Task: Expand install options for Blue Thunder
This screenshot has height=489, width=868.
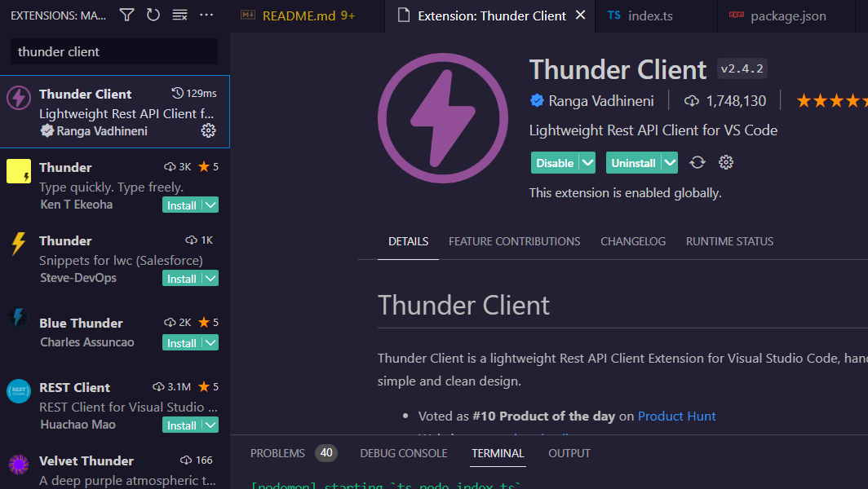Action: coord(210,342)
